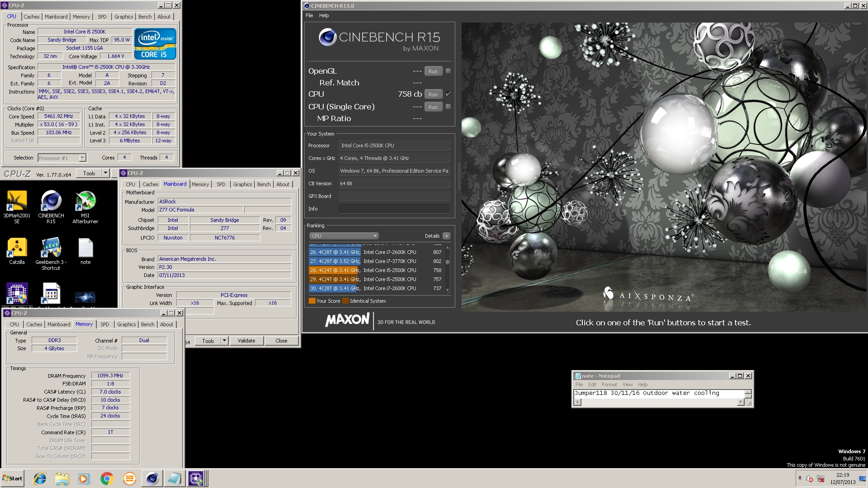Toggle the CPU (Single Core) checkbox

(x=448, y=107)
